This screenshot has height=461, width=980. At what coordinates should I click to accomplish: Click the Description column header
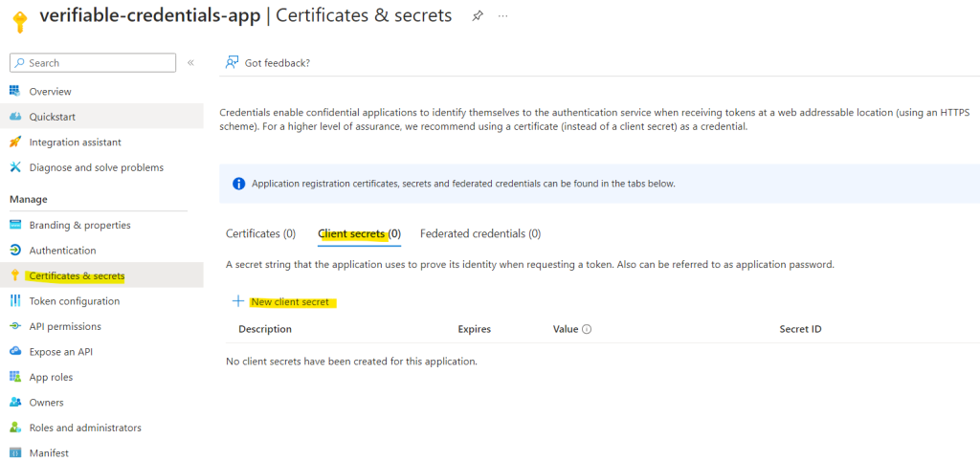tap(265, 329)
